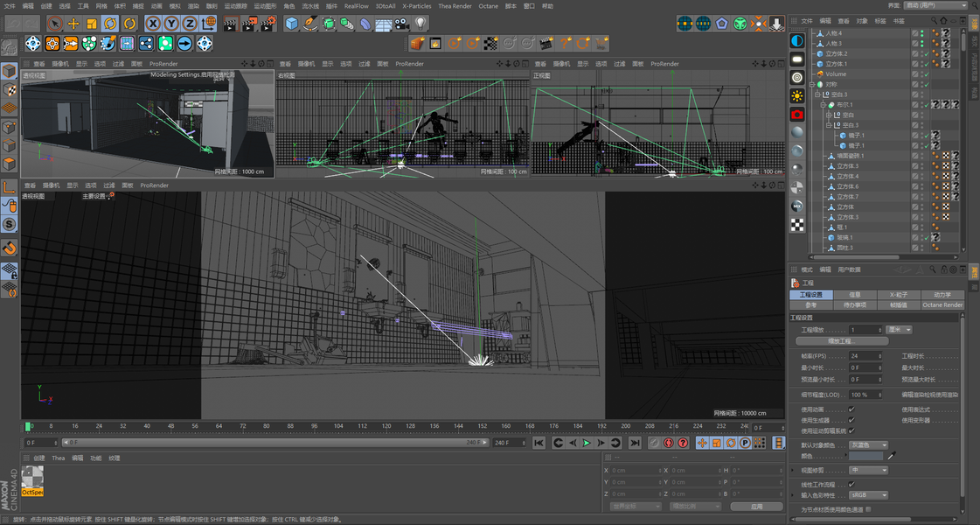The height and width of the screenshot is (525, 980).
Task: Collapse the 布尔.1 object in tree
Action: click(824, 105)
